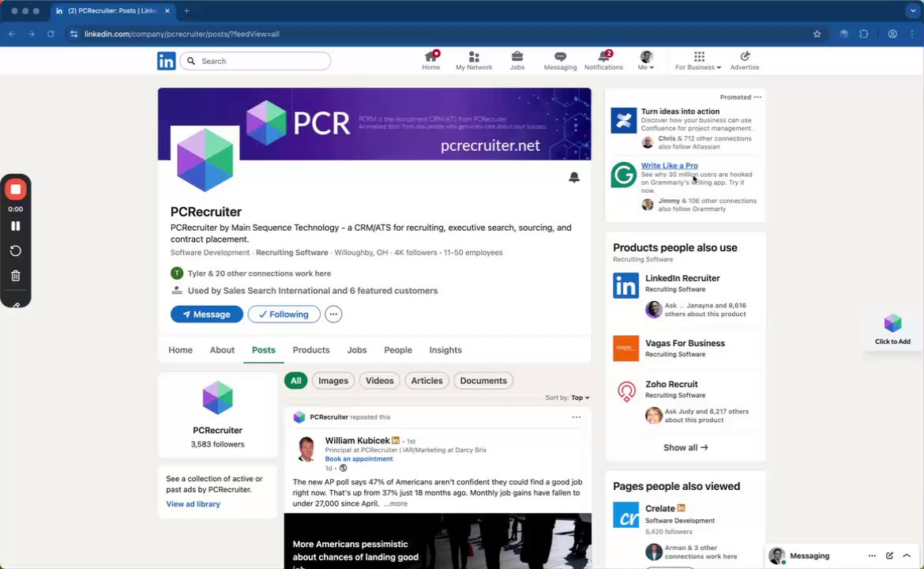Toggle the PCRecruiter page notification bell
Viewport: 924px width, 569px height.
click(574, 177)
